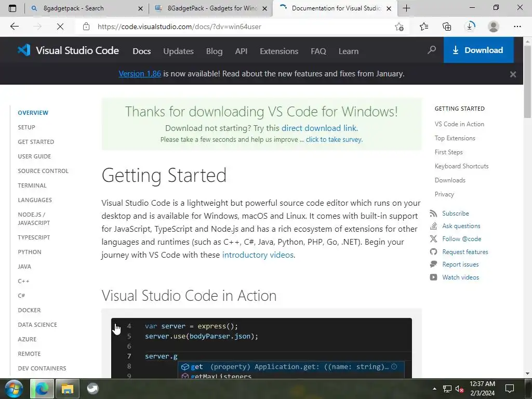This screenshot has width=532, height=399.
Task: Stop loading the page with the X button
Action: 60,26
